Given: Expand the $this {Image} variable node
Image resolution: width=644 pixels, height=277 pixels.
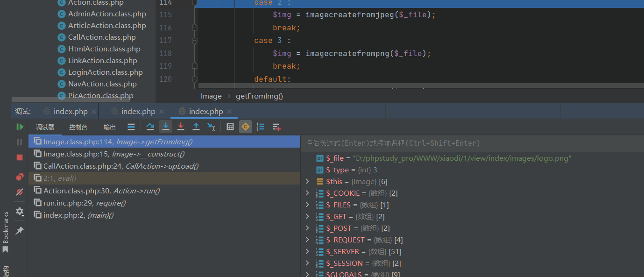Looking at the screenshot, I should 307,182.
